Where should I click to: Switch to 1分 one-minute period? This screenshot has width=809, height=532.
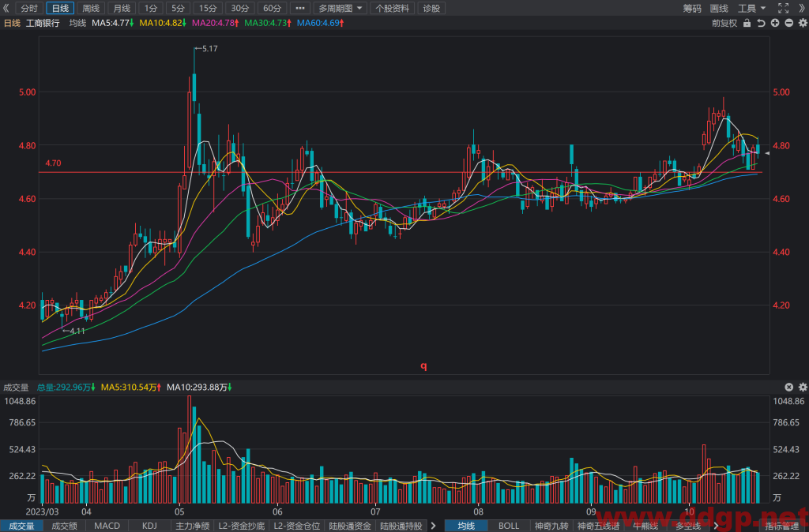click(151, 8)
